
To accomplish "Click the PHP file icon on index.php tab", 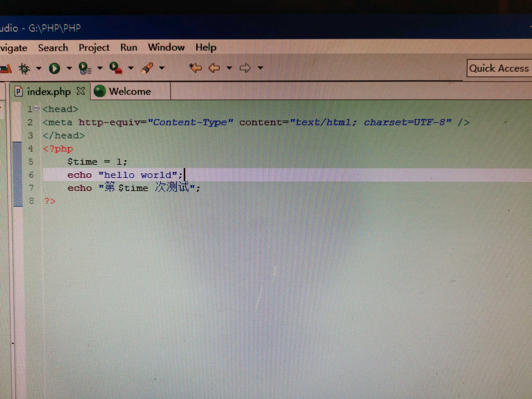I will click(19, 92).
